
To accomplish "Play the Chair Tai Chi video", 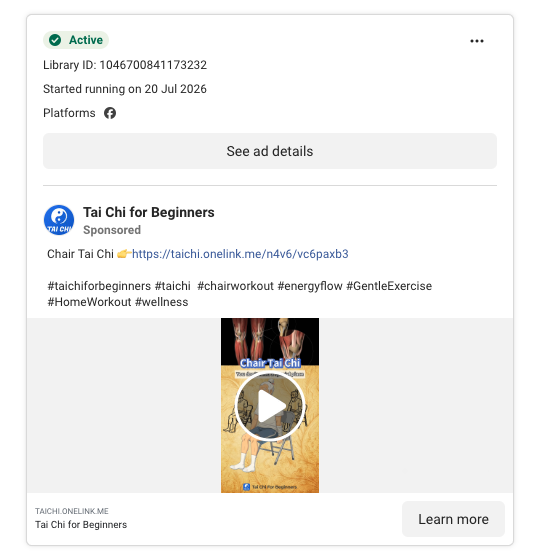I will 270,406.
